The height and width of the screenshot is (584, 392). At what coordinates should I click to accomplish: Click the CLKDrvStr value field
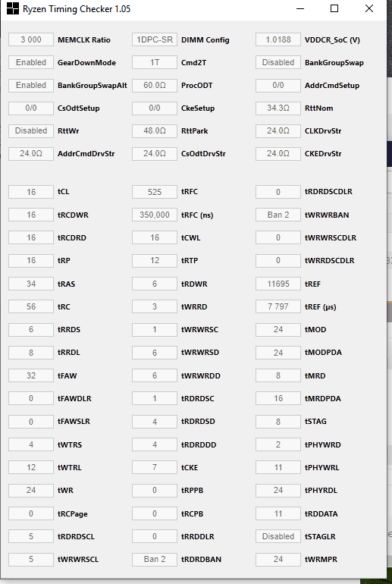[278, 130]
